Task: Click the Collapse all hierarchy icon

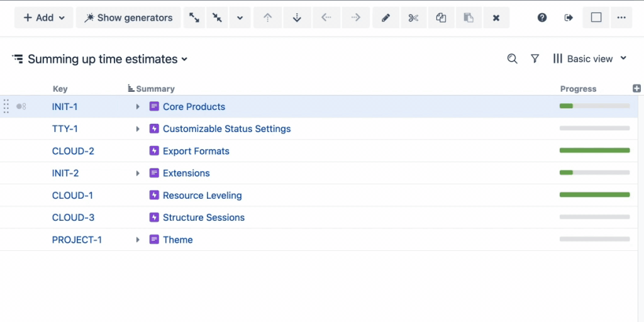Action: click(217, 18)
